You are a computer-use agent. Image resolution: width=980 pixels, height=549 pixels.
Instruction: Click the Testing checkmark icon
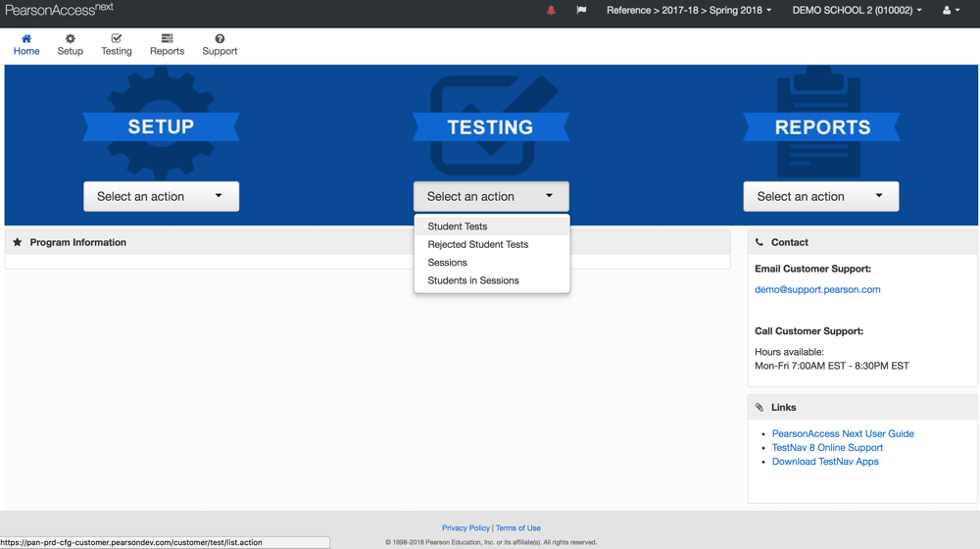point(117,39)
